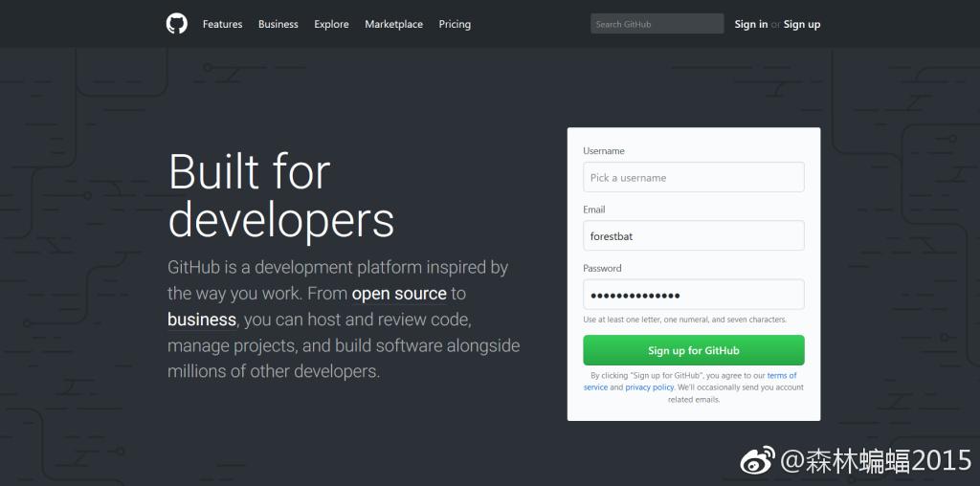980x486 pixels.
Task: Open the Features menu item
Action: (x=222, y=24)
